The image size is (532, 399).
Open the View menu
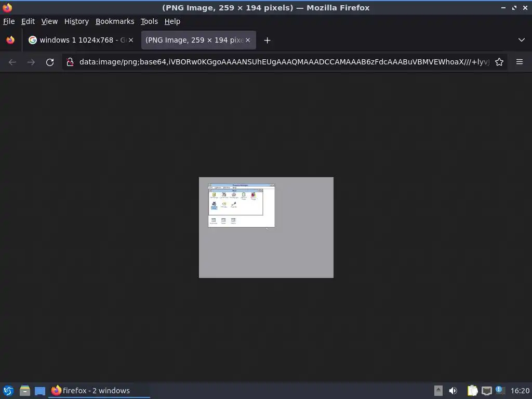[49, 21]
